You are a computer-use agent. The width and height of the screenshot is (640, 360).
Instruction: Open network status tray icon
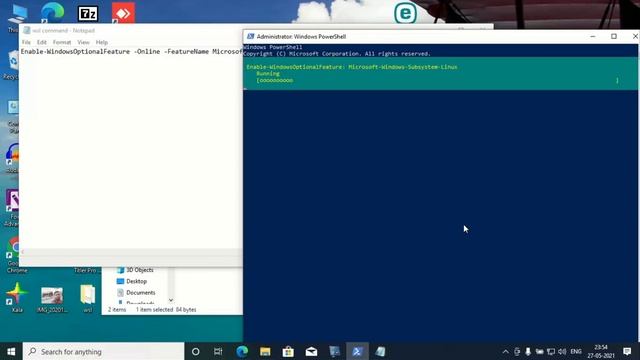(x=551, y=351)
